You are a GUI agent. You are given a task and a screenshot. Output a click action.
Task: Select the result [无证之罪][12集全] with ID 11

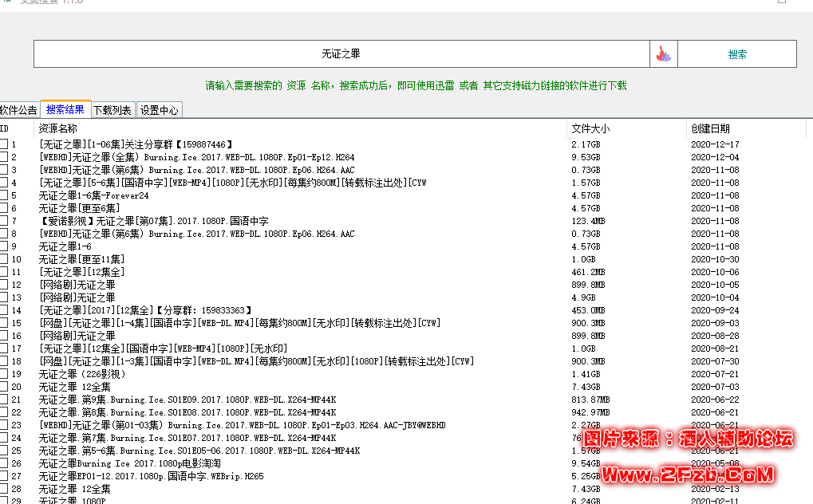click(82, 272)
